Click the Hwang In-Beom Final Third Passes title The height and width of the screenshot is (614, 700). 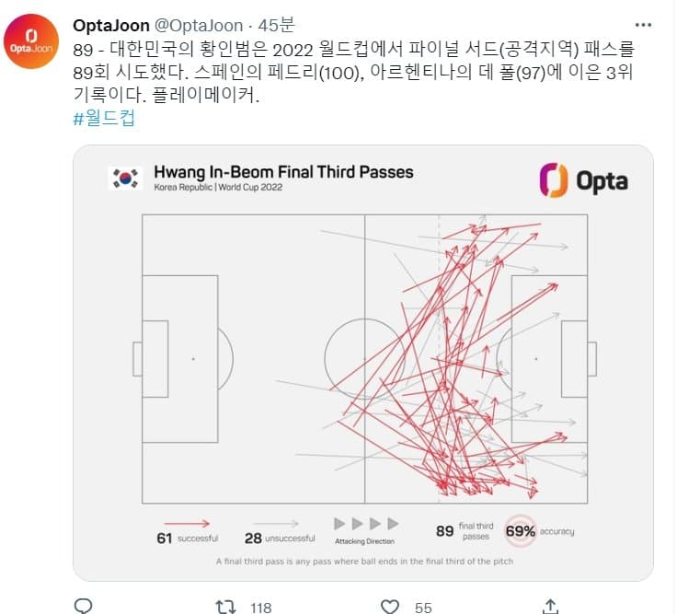283,172
